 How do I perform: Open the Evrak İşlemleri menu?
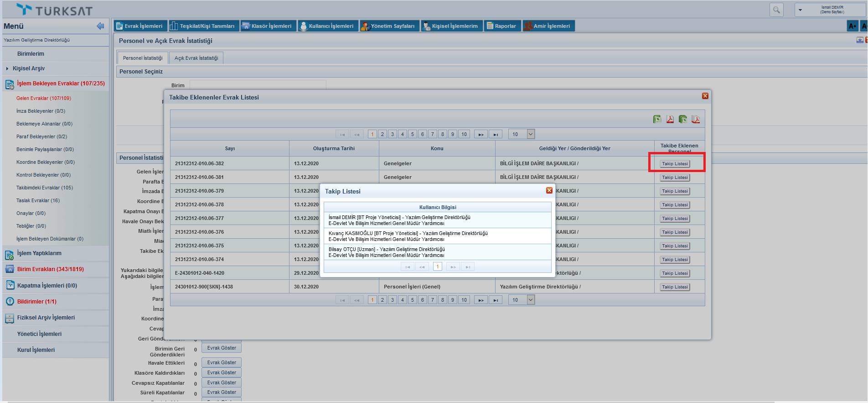coord(139,26)
